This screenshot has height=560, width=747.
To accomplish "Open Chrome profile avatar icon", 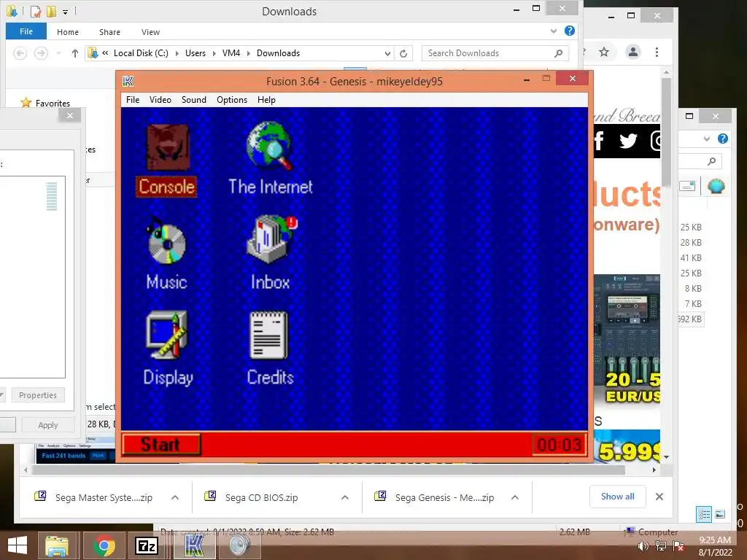I will (633, 52).
